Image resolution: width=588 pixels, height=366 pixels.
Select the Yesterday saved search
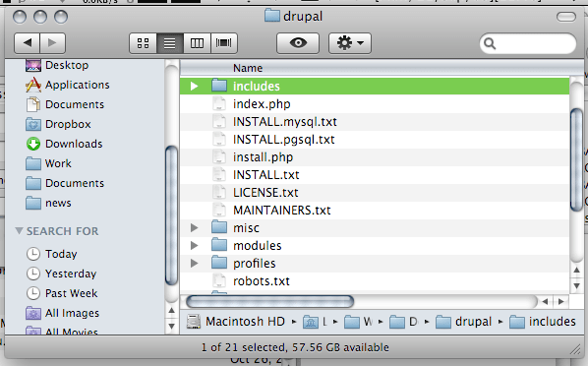(x=62, y=274)
